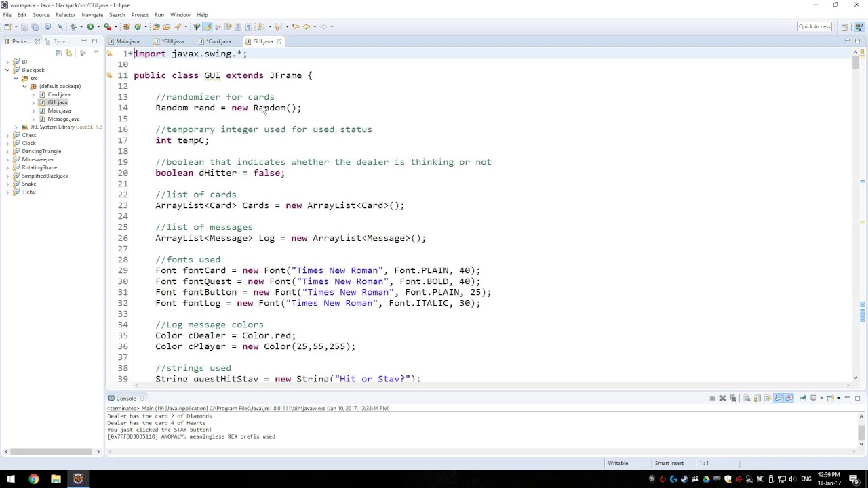Image resolution: width=868 pixels, height=488 pixels.
Task: Switch to the Main.java editor tab
Action: point(127,41)
